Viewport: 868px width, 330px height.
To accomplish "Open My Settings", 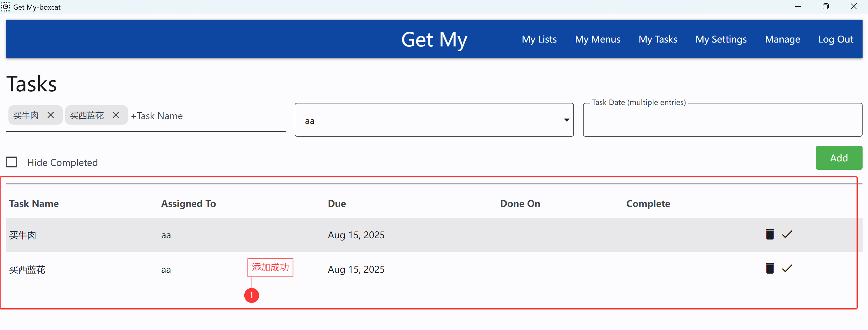I will tap(721, 39).
